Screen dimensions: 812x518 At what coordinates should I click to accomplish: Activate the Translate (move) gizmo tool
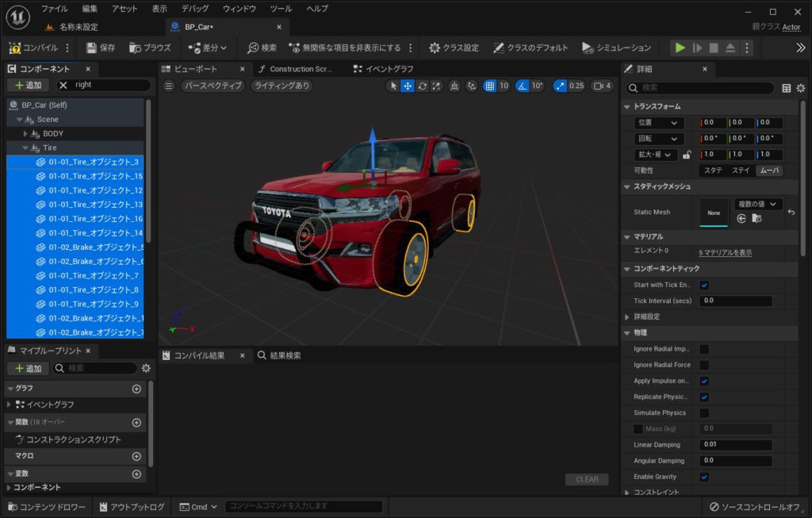click(x=408, y=86)
